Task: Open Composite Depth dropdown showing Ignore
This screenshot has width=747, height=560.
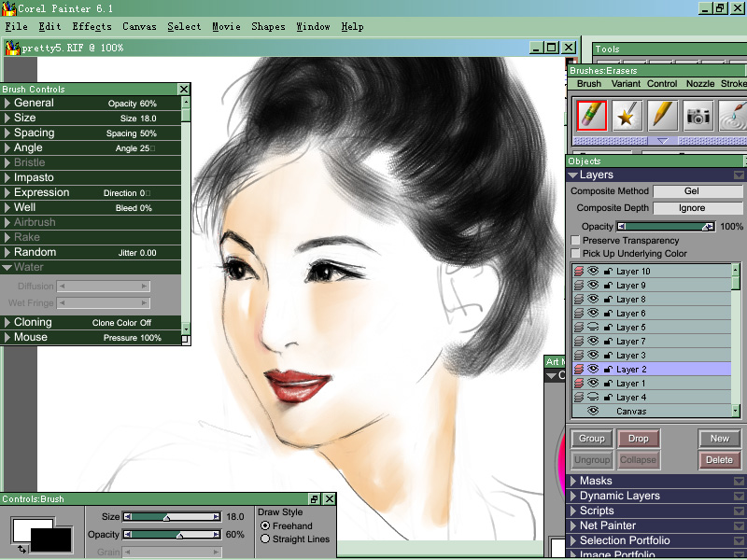Action: click(x=698, y=208)
